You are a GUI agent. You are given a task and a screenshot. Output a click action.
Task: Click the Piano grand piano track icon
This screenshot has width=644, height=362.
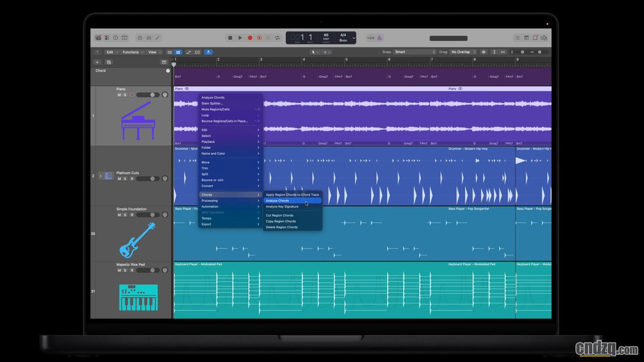[138, 120]
